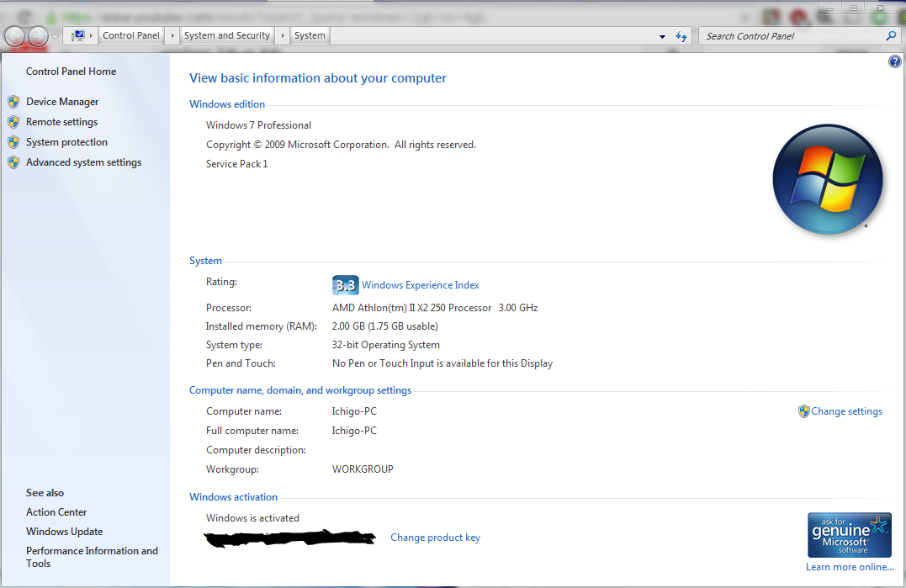Click the Windows 7 logo orb
The height and width of the screenshot is (588, 906).
click(828, 179)
